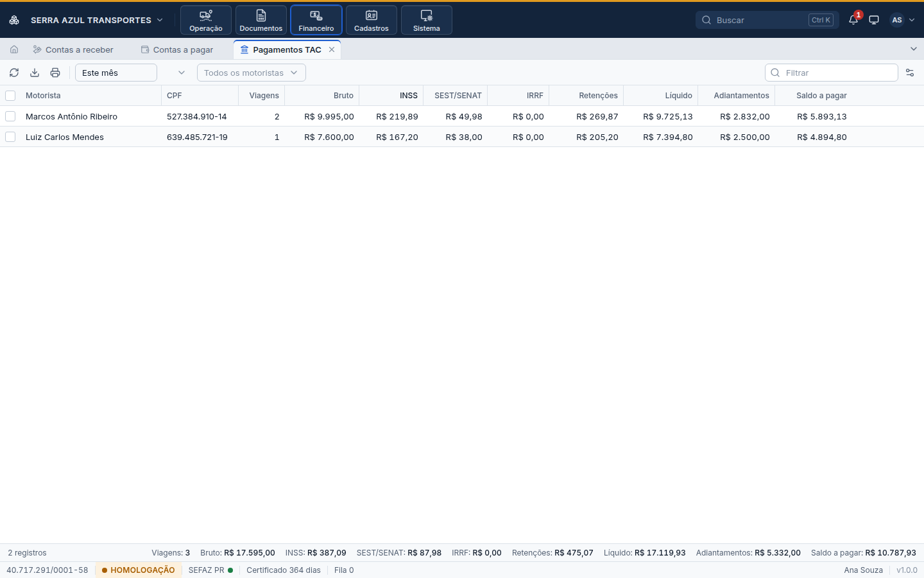Switch to Contas a pagar tab
924x578 pixels.
[177, 49]
